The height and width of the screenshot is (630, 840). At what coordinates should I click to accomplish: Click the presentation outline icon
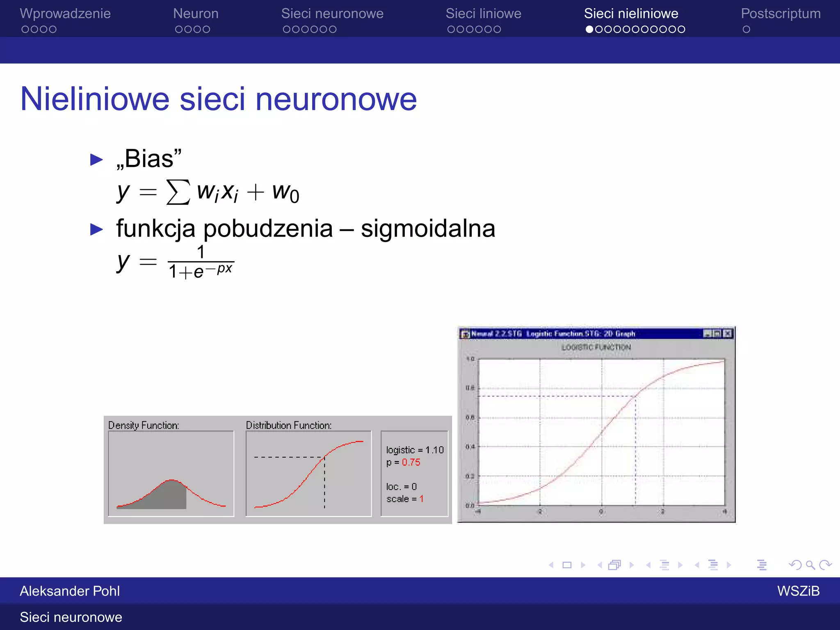762,565
